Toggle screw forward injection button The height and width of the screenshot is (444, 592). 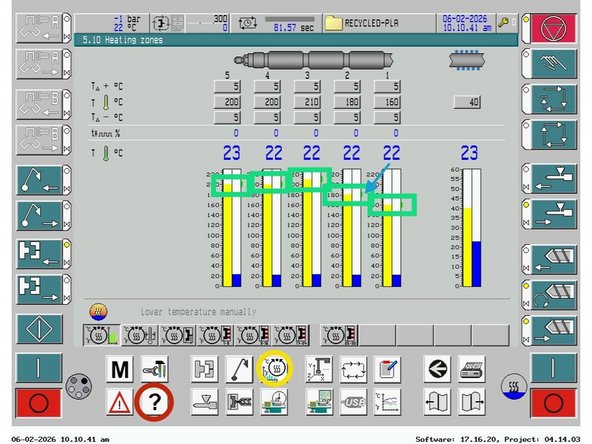[x=554, y=331]
